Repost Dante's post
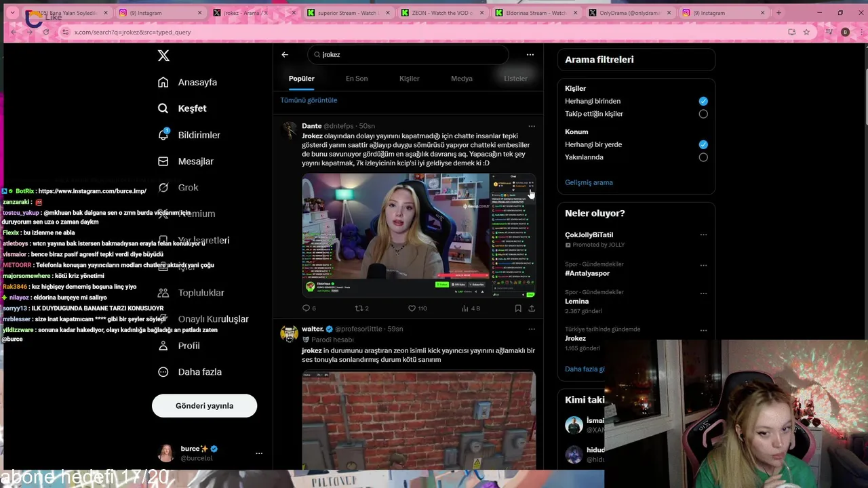The height and width of the screenshot is (488, 868). coord(362,308)
